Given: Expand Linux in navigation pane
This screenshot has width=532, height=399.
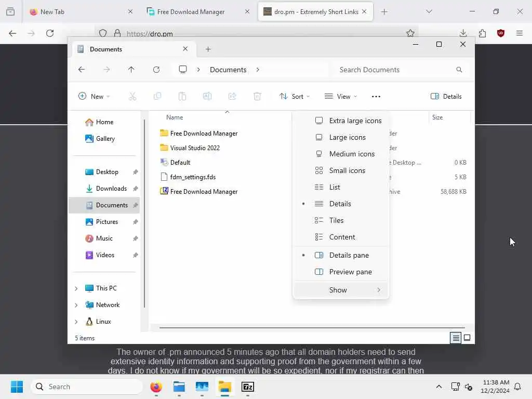Looking at the screenshot, I should coord(76,322).
